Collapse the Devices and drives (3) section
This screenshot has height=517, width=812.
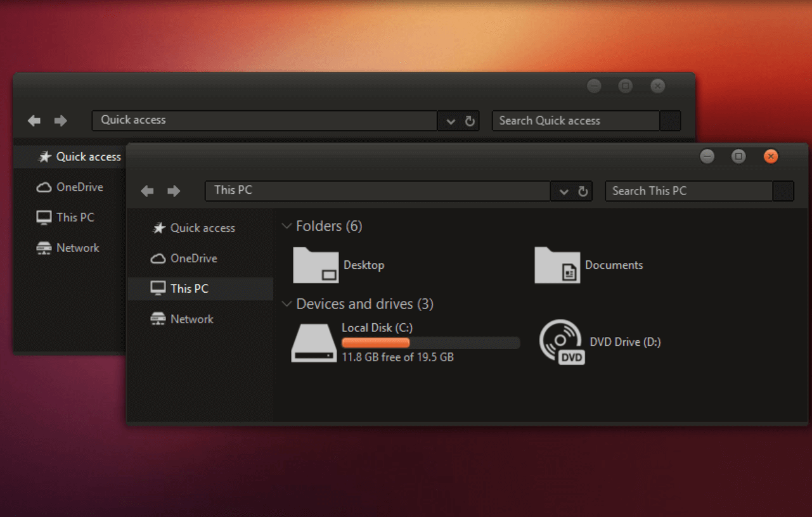[287, 303]
